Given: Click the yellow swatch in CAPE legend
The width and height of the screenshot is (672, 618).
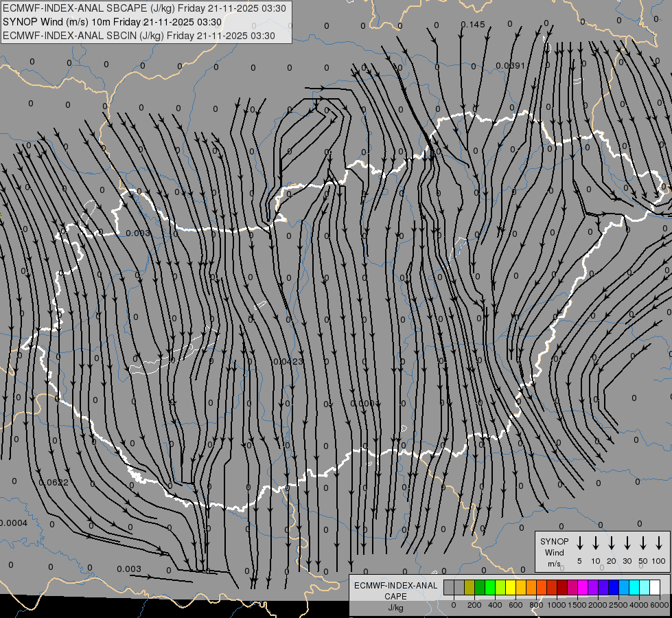Looking at the screenshot, I should (511, 587).
